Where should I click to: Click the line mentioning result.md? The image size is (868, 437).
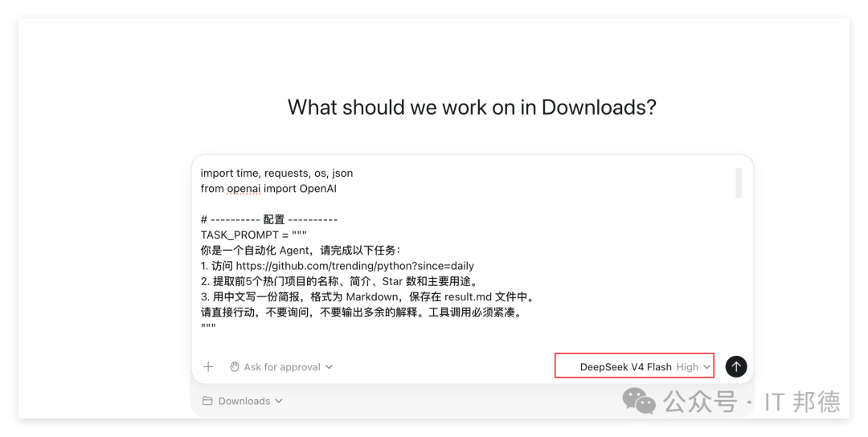[x=368, y=297]
